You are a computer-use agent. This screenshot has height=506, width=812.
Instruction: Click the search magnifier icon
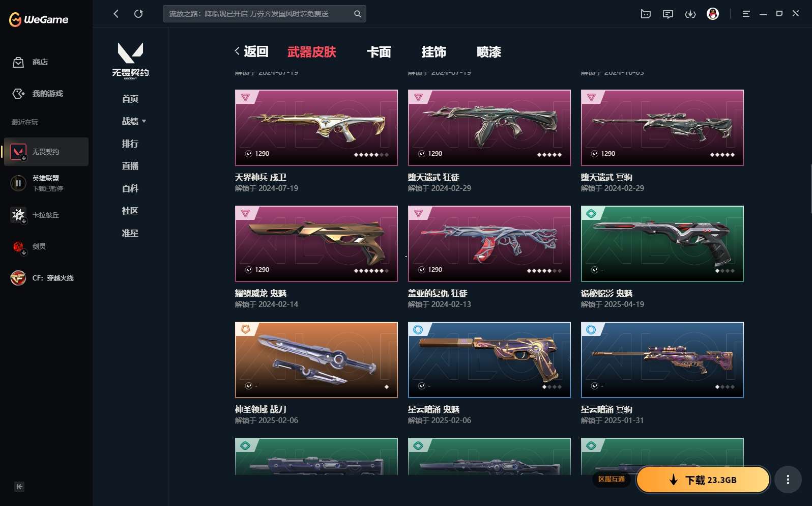(357, 14)
